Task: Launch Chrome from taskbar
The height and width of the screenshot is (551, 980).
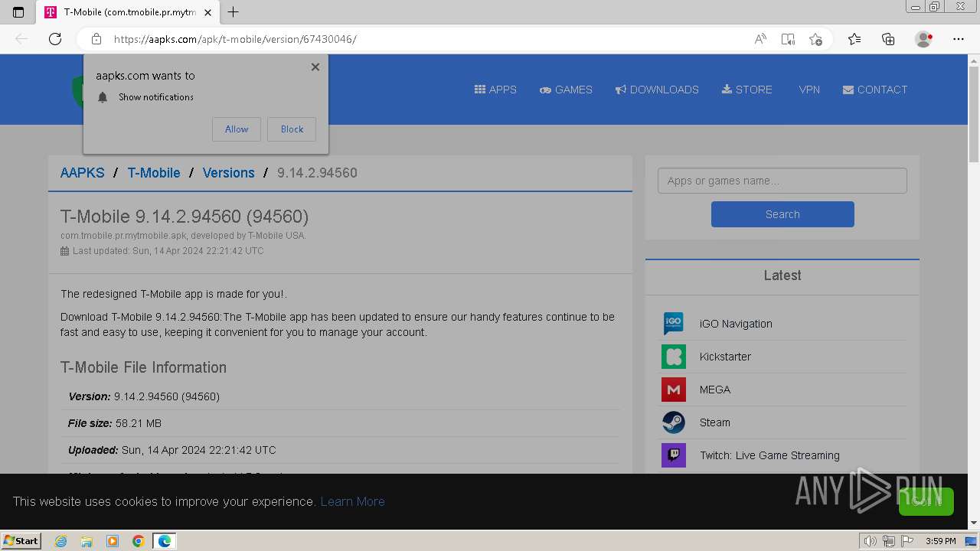Action: coord(139,541)
